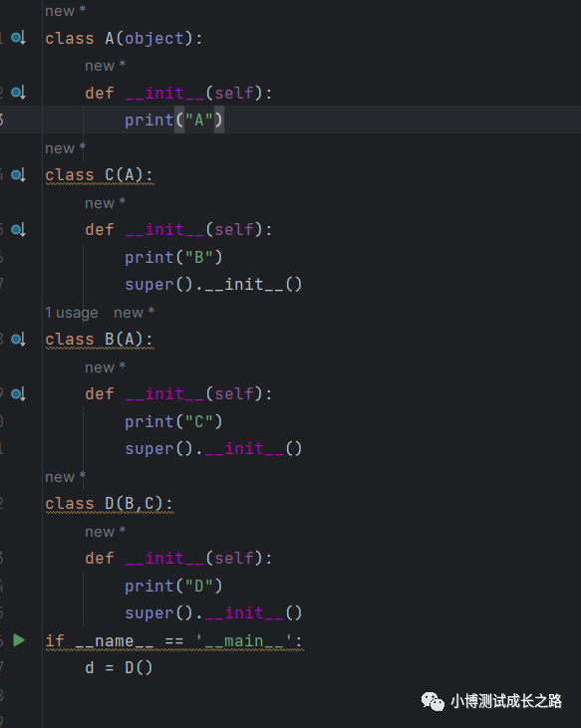
Task: Click gutter override icon next to A's __init__
Action: click(x=18, y=93)
